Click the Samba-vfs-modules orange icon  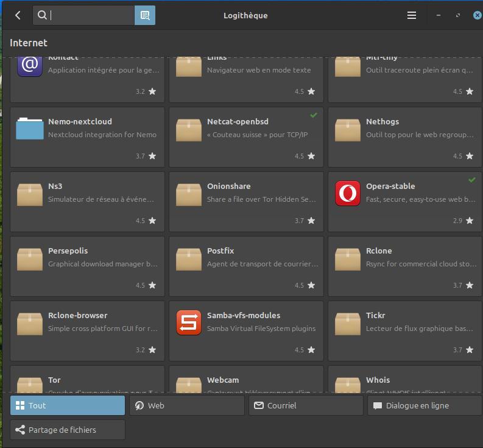[x=189, y=322]
